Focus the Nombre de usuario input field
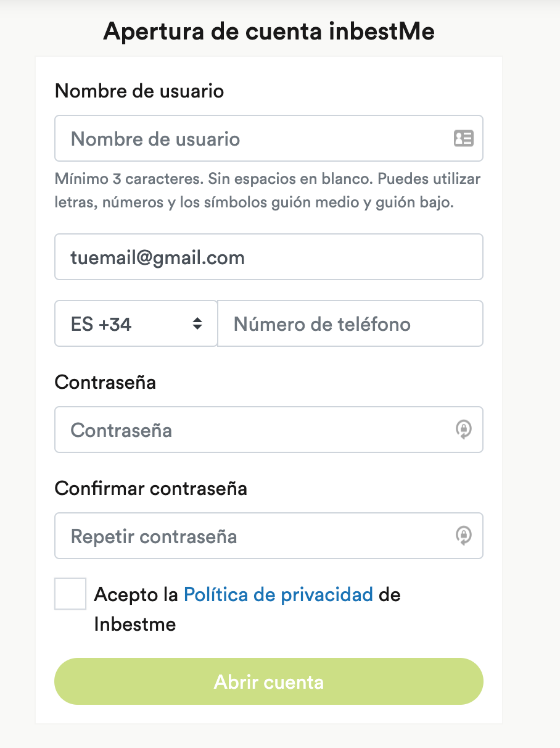The width and height of the screenshot is (560, 748). [269, 138]
